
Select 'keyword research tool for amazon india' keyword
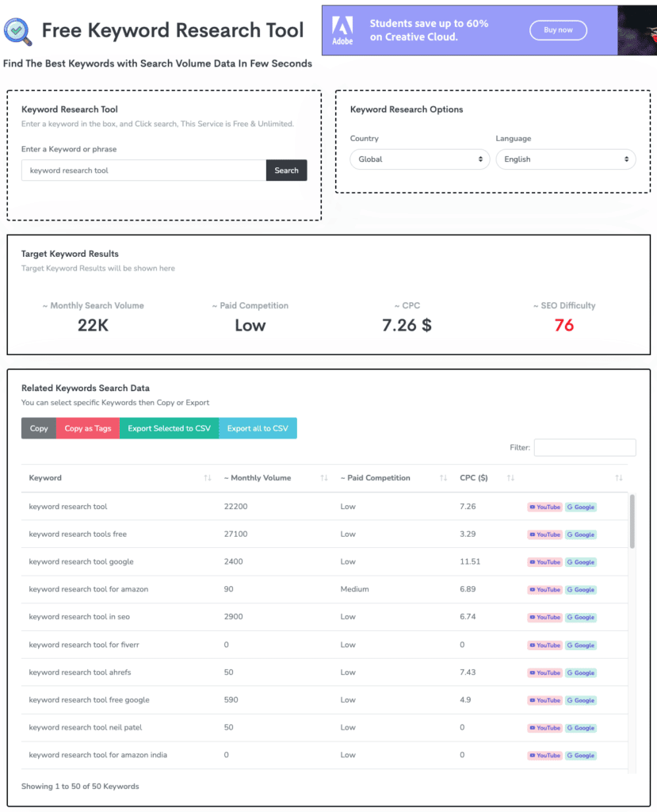pyautogui.click(x=97, y=755)
